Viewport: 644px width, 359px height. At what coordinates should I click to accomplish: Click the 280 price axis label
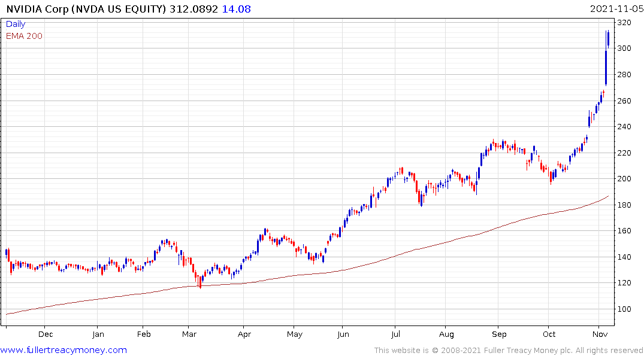tap(624, 75)
